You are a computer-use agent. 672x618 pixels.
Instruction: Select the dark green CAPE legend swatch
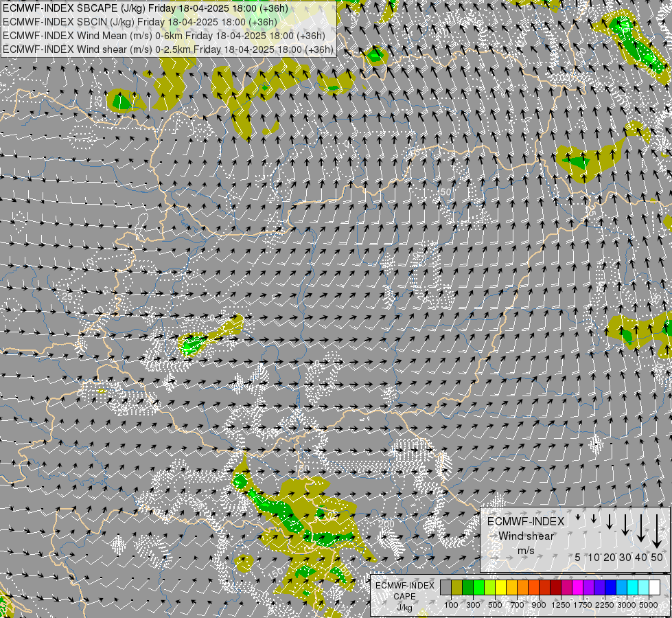pos(467,588)
